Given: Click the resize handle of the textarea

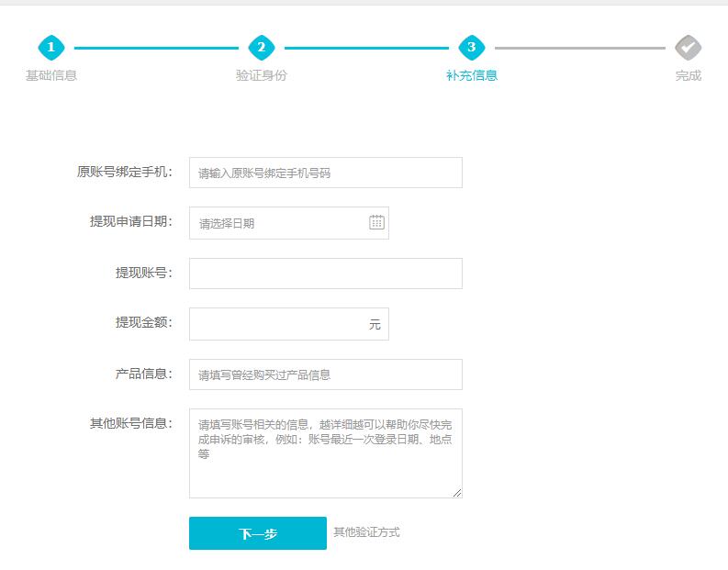Looking at the screenshot, I should [x=457, y=493].
